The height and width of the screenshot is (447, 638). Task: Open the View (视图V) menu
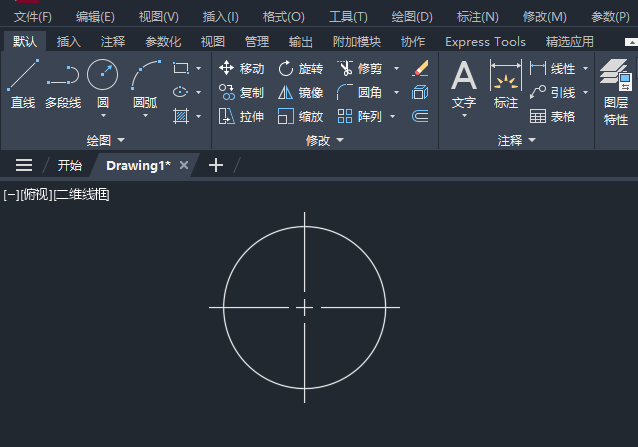pyautogui.click(x=158, y=17)
